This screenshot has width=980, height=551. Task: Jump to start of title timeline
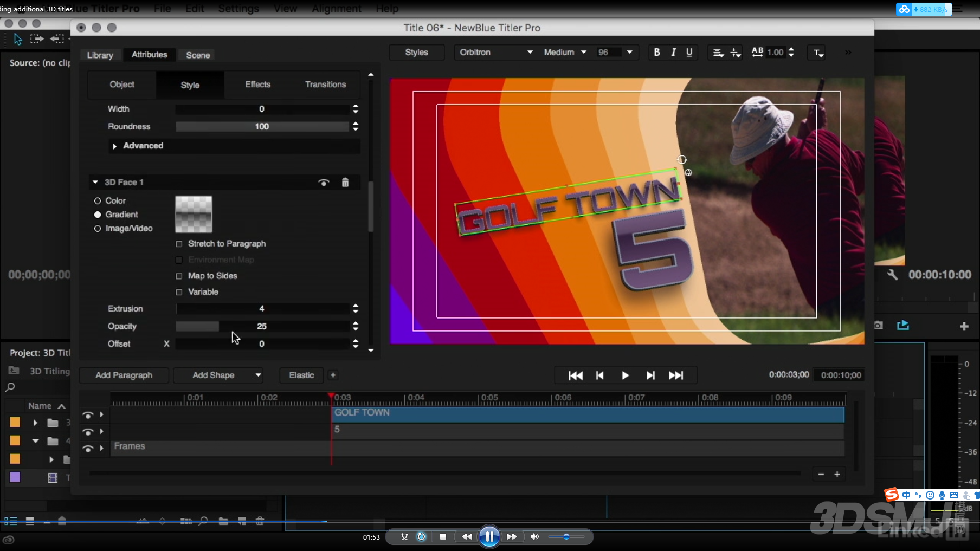tap(575, 375)
